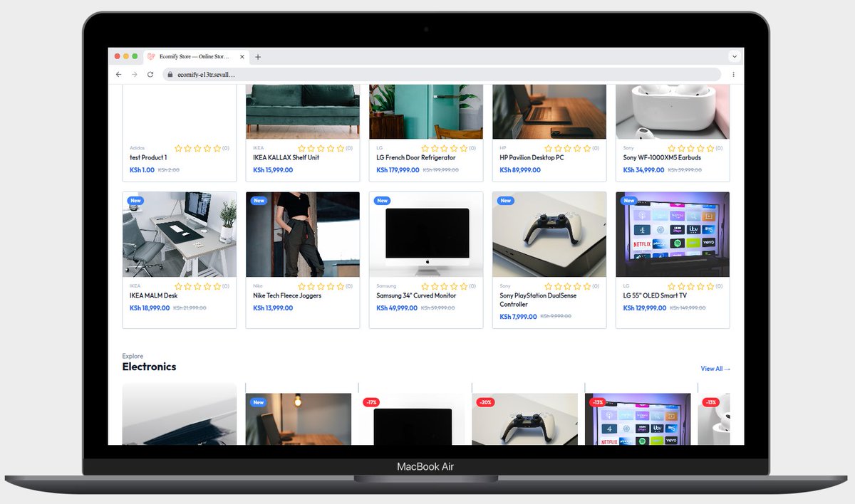The height and width of the screenshot is (504, 855).
Task: Rate test Product 1 with first star
Action: (x=179, y=148)
